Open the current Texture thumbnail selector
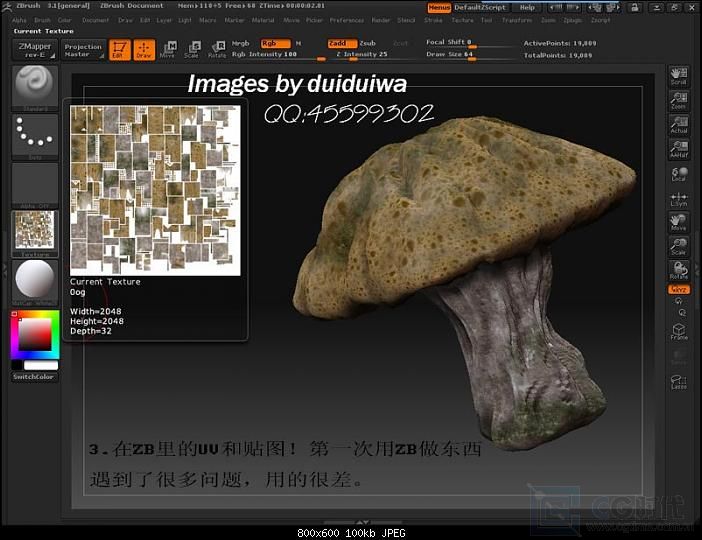Screen dimensions: 702x540 pyautogui.click(x=34, y=234)
